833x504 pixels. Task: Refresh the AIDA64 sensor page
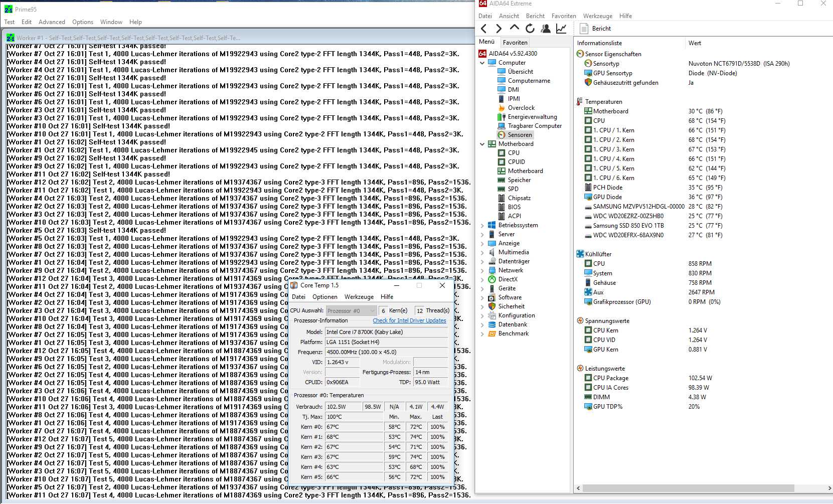click(x=530, y=29)
